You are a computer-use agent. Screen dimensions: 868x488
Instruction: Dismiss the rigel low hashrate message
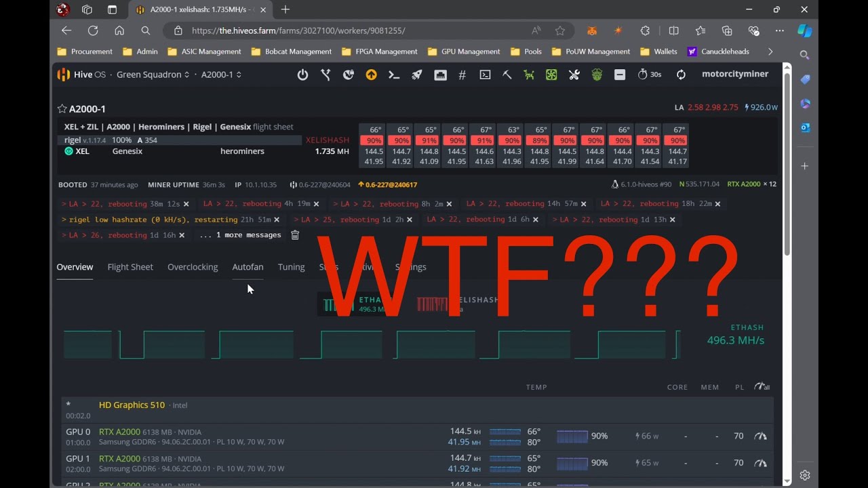[x=277, y=220]
